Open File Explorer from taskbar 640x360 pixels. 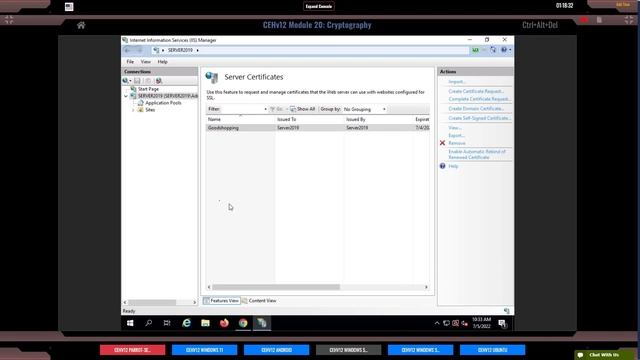coord(205,323)
